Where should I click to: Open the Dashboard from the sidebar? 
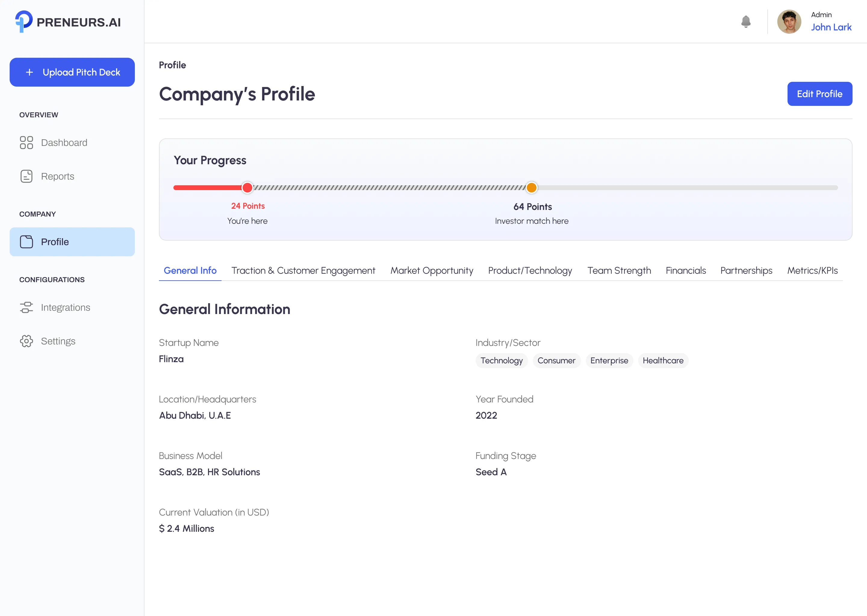(64, 143)
